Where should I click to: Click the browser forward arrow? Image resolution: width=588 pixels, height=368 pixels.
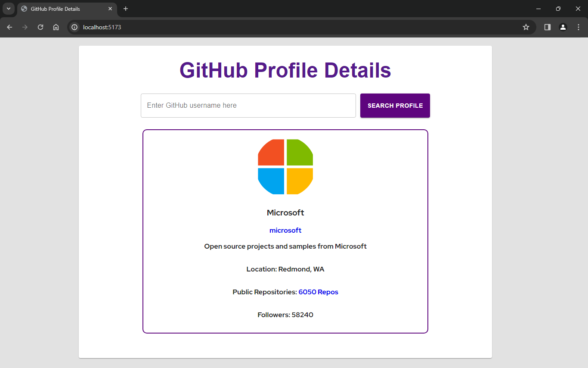[25, 27]
